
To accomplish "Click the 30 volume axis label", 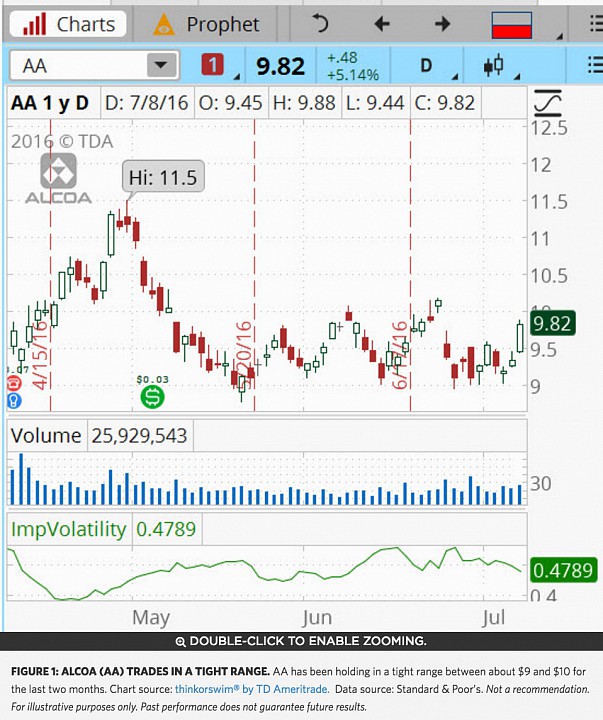I will [x=541, y=484].
